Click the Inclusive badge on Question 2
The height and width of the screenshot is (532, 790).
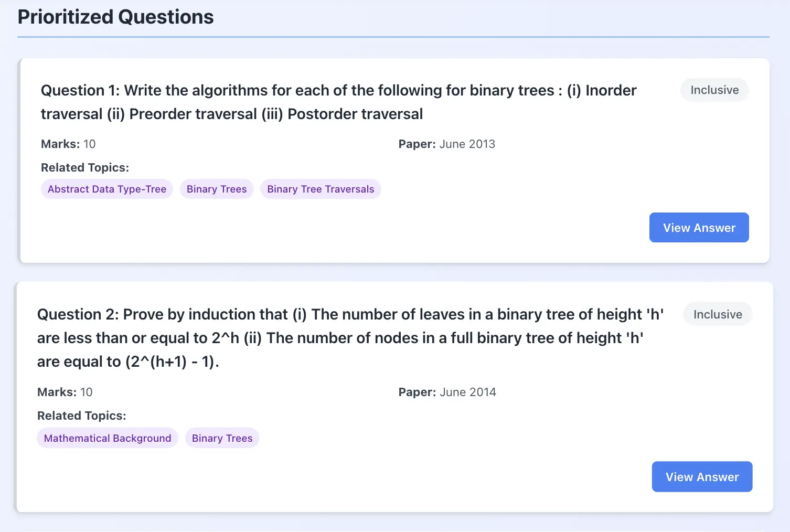718,314
